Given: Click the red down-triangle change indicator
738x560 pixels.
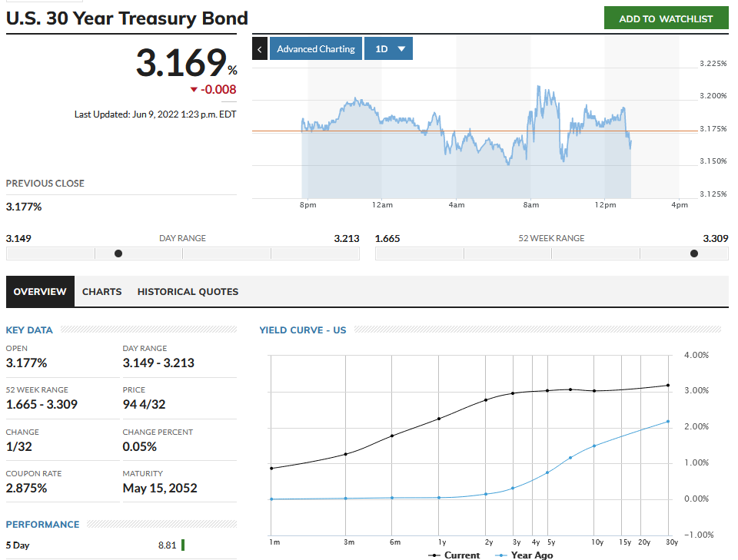Looking at the screenshot, I should [194, 89].
